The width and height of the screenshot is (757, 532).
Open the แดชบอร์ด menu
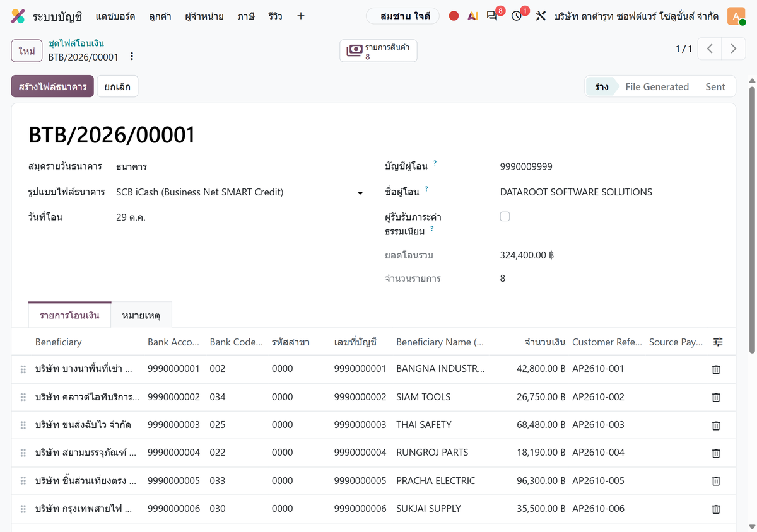coord(115,16)
